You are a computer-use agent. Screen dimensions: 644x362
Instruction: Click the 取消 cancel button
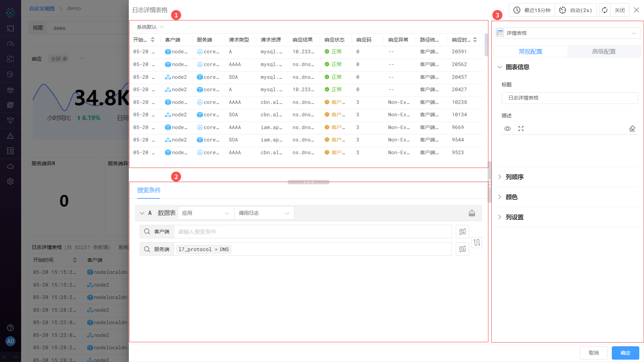pyautogui.click(x=594, y=353)
